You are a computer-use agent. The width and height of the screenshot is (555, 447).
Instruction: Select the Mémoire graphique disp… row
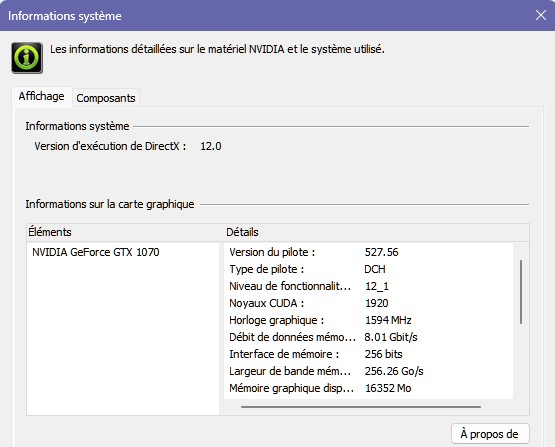pos(368,388)
